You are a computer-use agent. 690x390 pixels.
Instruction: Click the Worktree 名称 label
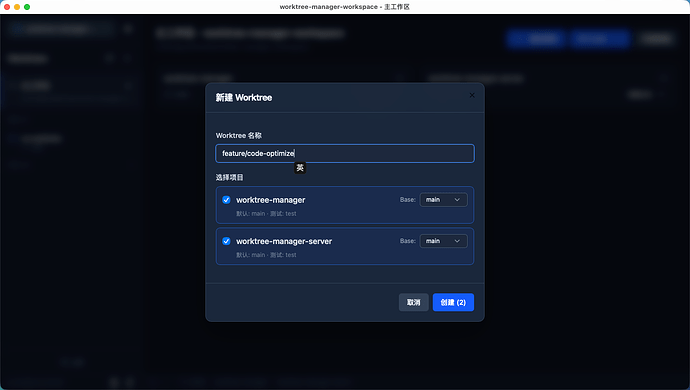(x=239, y=136)
